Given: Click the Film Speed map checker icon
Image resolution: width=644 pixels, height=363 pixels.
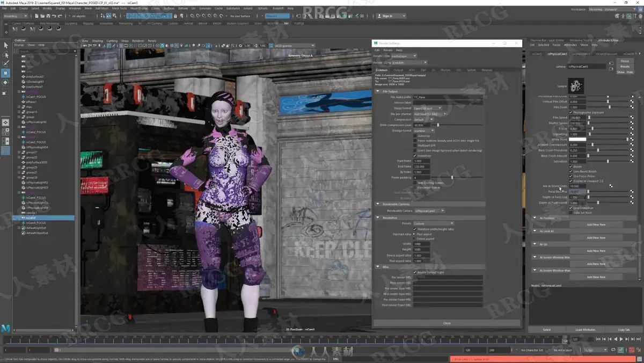Looking at the screenshot, I should (632, 118).
